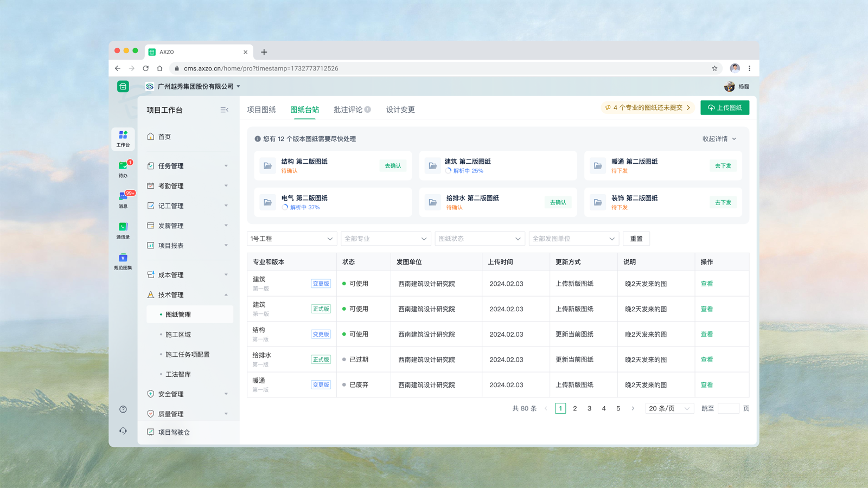Click 查看 on the 结构 drawing row
Viewport: 868px width, 488px height.
click(x=706, y=334)
